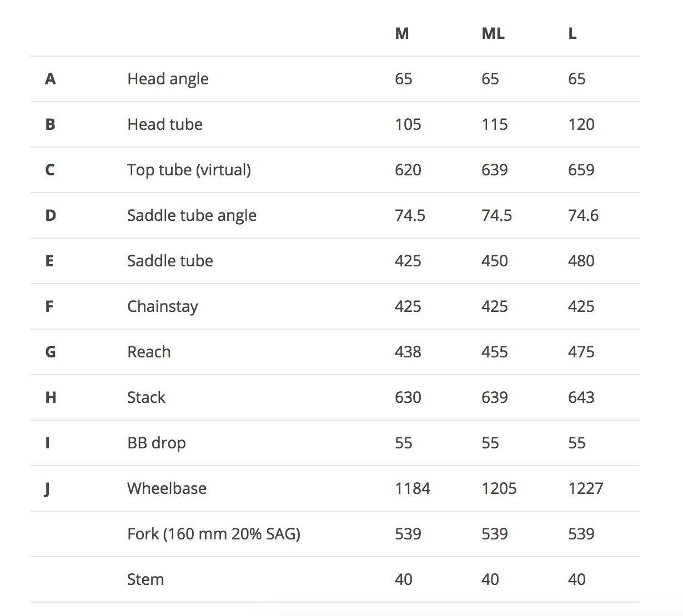This screenshot has height=616, width=683.
Task: Click the Fork (160 mm 20% SAG) label
Action: point(213,534)
